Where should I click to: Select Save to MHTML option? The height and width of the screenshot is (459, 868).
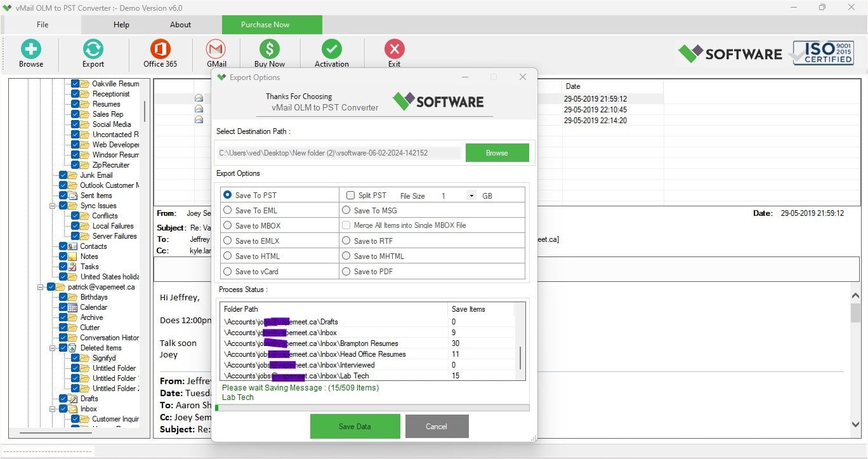(346, 256)
